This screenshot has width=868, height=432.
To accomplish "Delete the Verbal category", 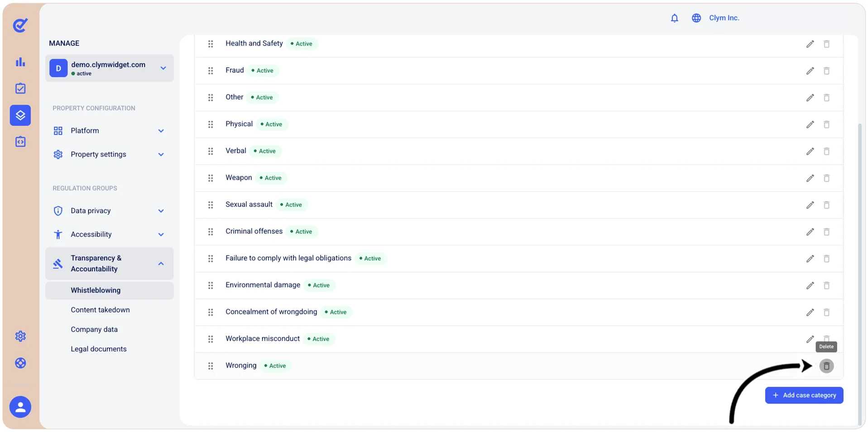I will pyautogui.click(x=826, y=151).
